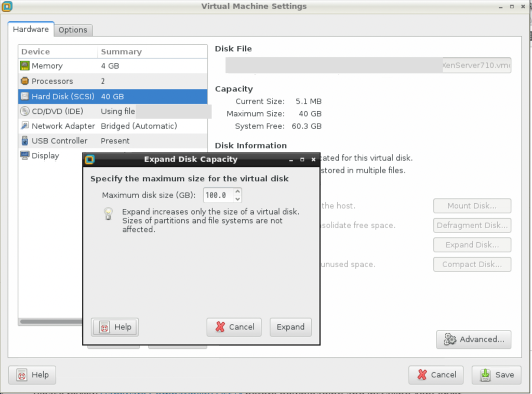The height and width of the screenshot is (394, 532).
Task: Click the Mount Disk... button
Action: [472, 206]
